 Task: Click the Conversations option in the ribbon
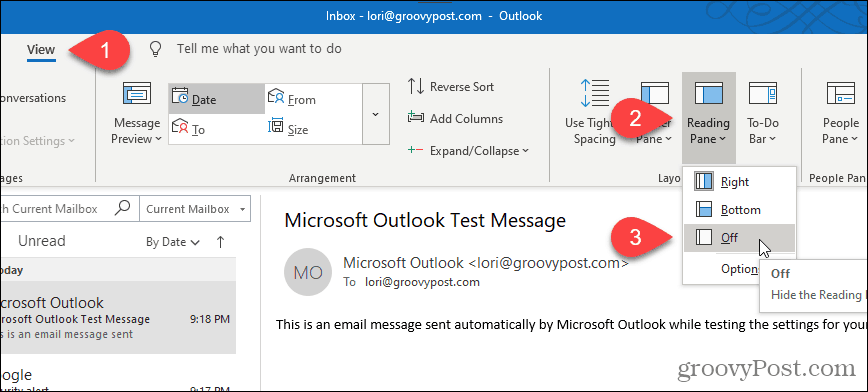[x=33, y=98]
